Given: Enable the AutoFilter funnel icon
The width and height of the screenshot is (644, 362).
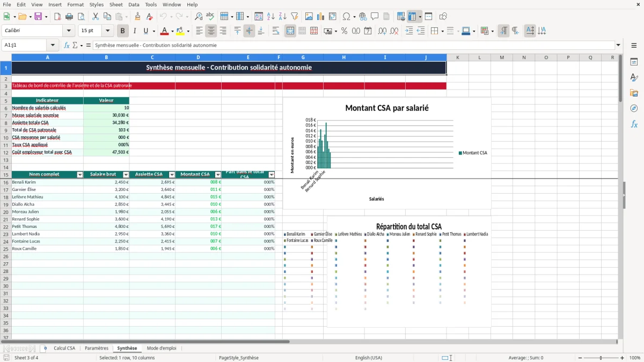Looking at the screenshot, I should (x=294, y=17).
